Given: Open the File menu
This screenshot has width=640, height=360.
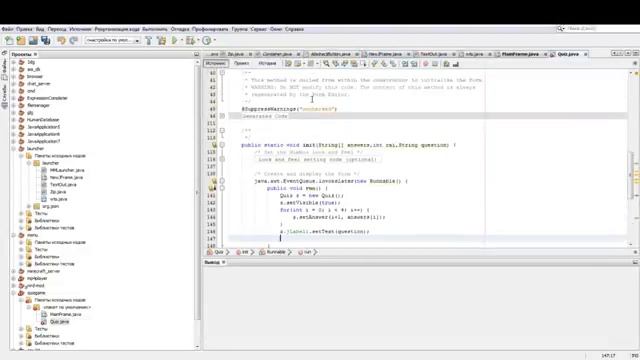Looking at the screenshot, I should 7,29.
